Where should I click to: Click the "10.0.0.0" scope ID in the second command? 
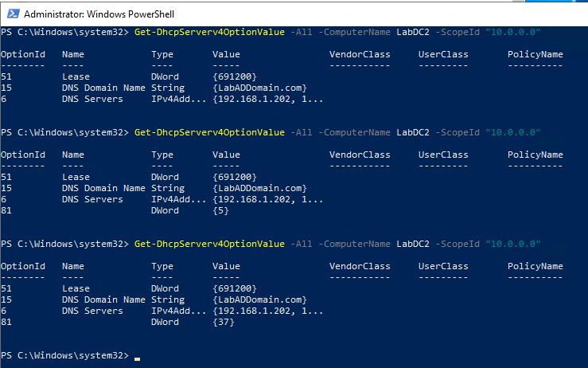[x=517, y=131]
